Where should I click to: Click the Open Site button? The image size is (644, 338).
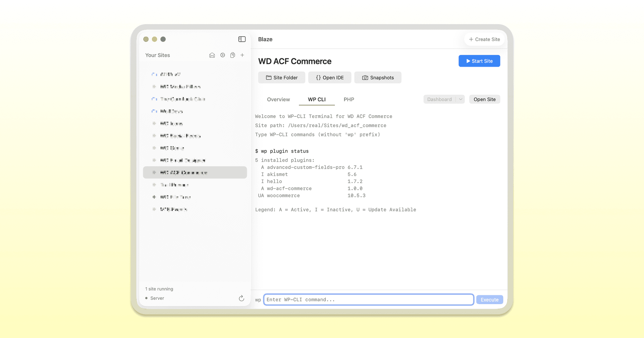pos(484,99)
